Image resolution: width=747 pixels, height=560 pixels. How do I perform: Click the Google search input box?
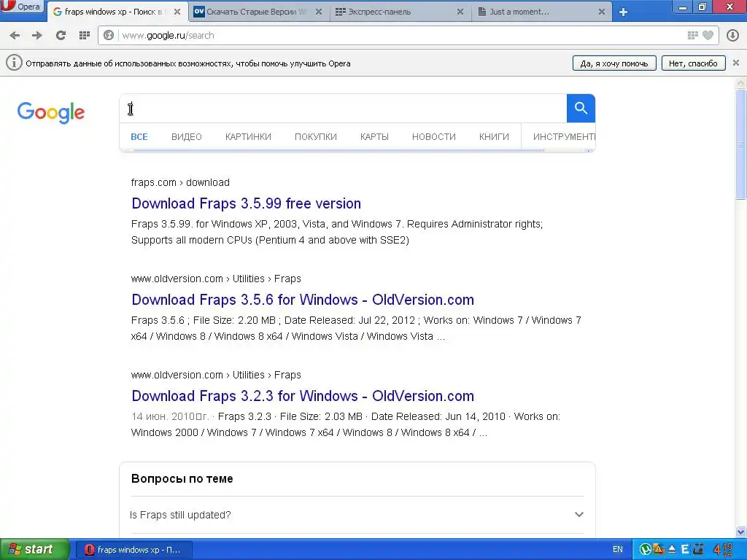pos(343,109)
